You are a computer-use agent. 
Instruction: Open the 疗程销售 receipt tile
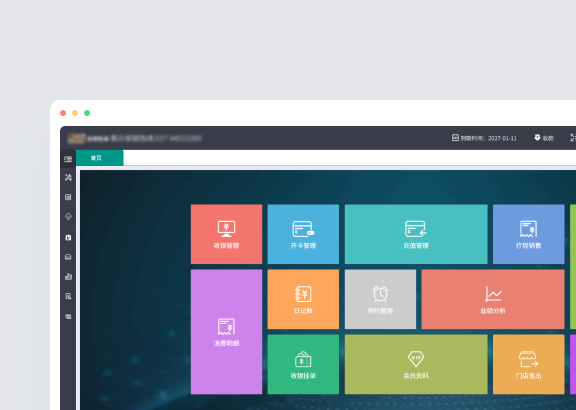(528, 234)
